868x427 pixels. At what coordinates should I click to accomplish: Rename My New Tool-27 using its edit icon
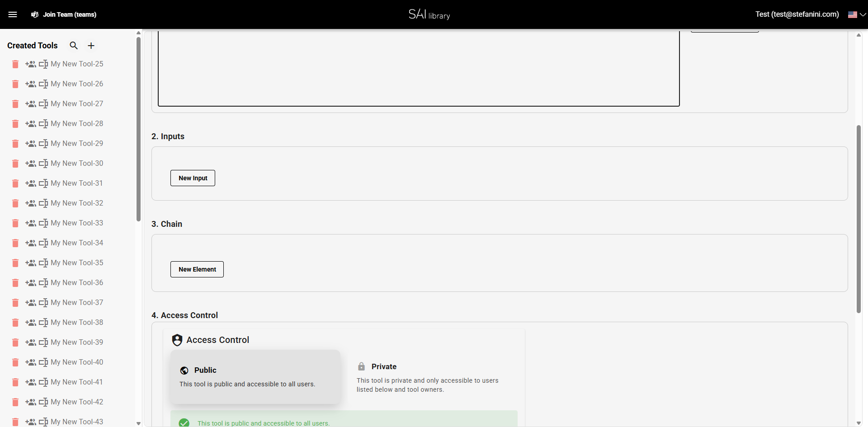(43, 104)
